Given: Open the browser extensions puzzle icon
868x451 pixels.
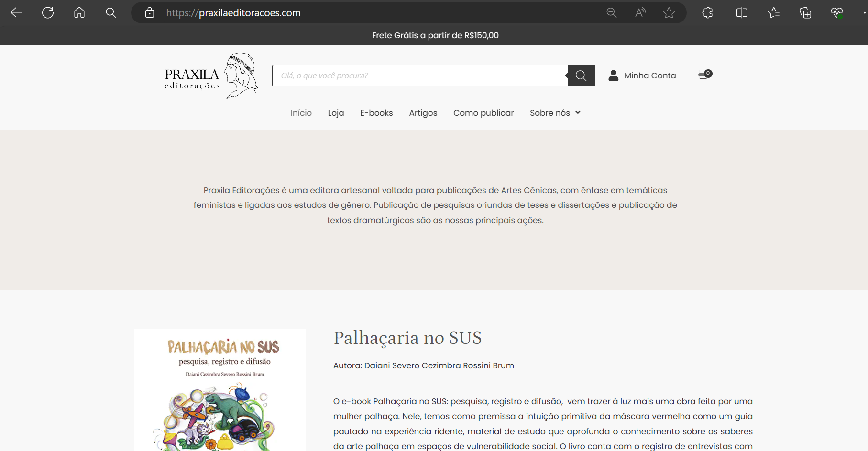Looking at the screenshot, I should pyautogui.click(x=708, y=13).
